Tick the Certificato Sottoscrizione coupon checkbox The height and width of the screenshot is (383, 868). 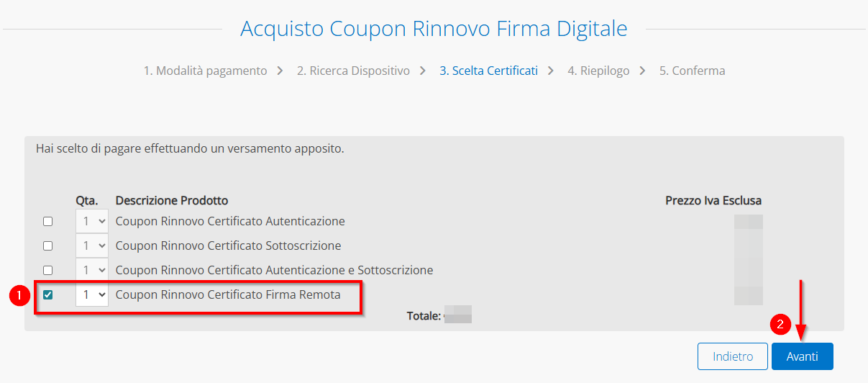coord(48,246)
